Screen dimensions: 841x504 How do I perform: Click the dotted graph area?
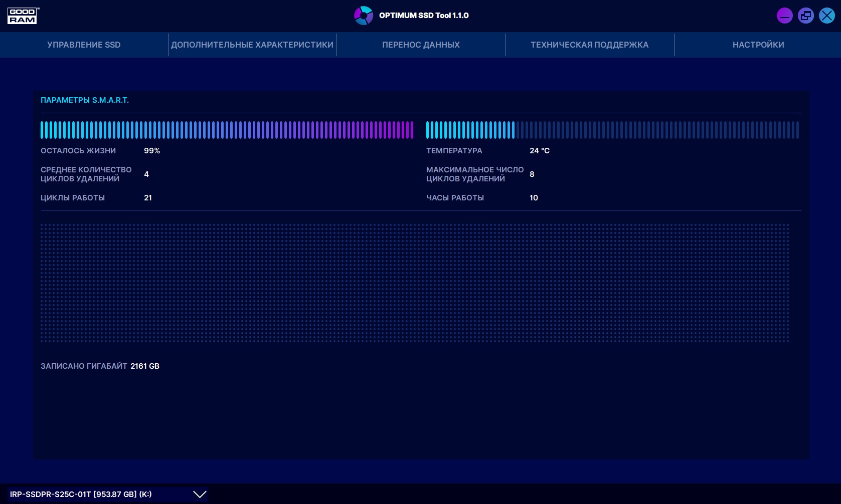point(414,283)
